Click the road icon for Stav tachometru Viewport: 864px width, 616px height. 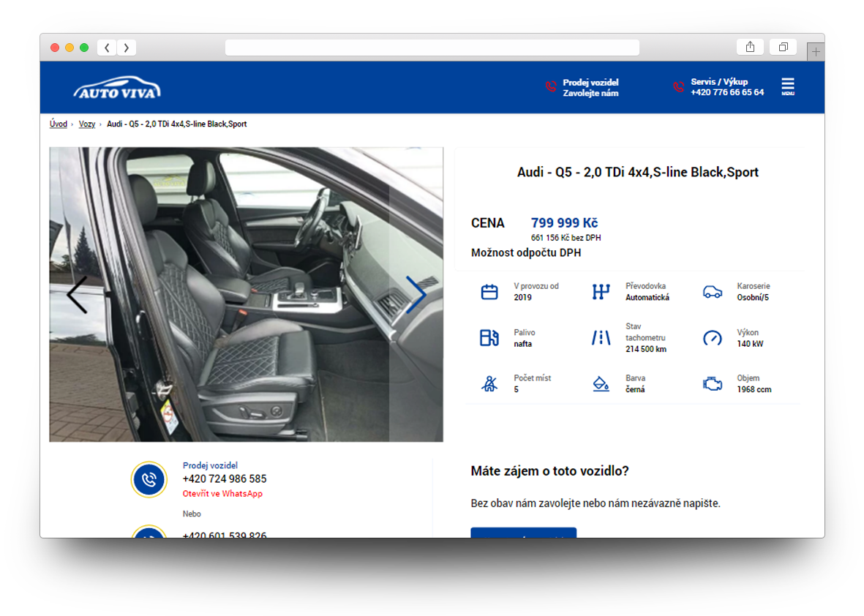[601, 338]
